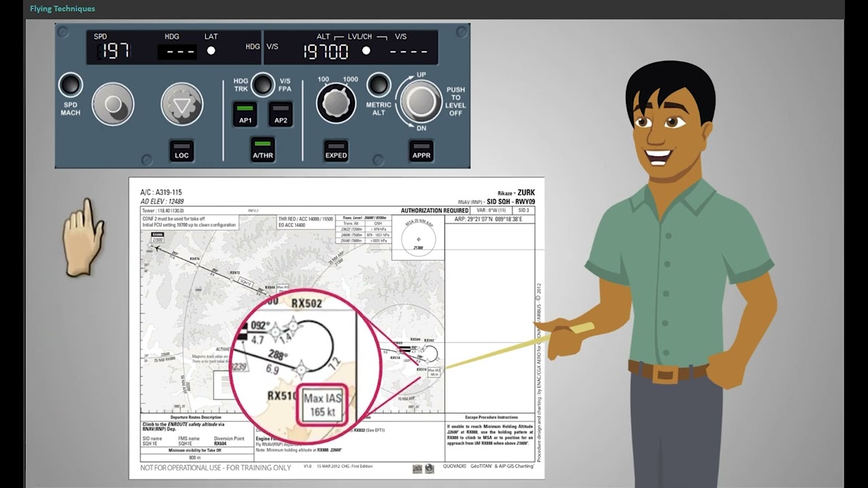Image resolution: width=868 pixels, height=488 pixels.
Task: Toggle the AP2 autopilot button
Action: coord(280,113)
